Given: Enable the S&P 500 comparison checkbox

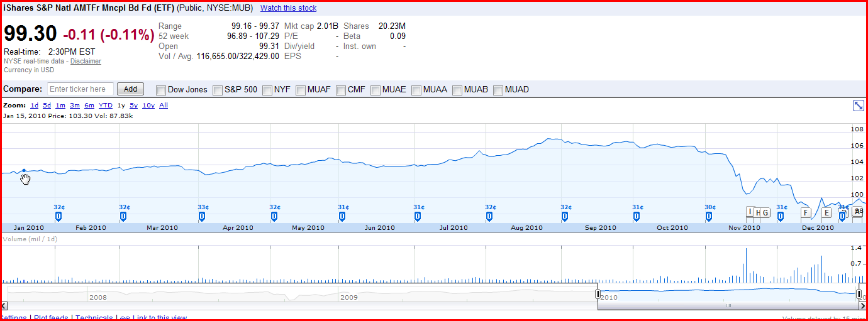Looking at the screenshot, I should pos(218,90).
